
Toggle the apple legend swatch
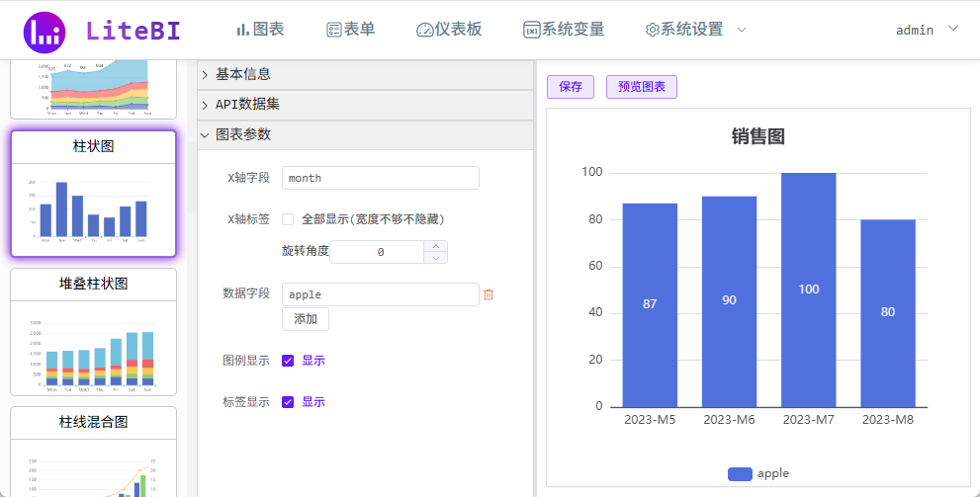740,474
